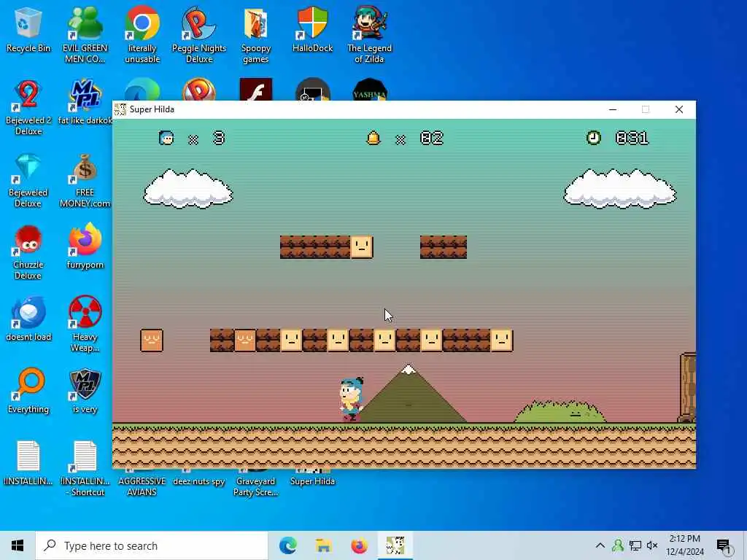Launch the Heavy Weap... radiation icon

85,324
